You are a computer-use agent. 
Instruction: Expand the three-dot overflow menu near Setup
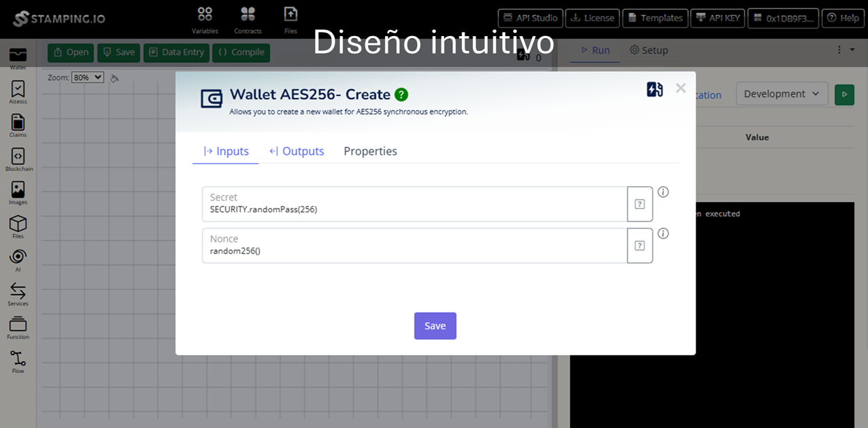[839, 49]
